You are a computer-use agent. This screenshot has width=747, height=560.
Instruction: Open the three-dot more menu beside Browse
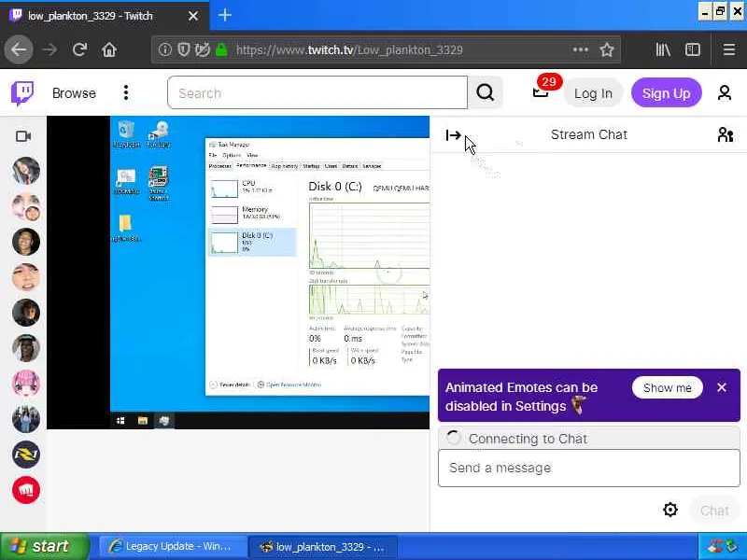[x=126, y=92]
